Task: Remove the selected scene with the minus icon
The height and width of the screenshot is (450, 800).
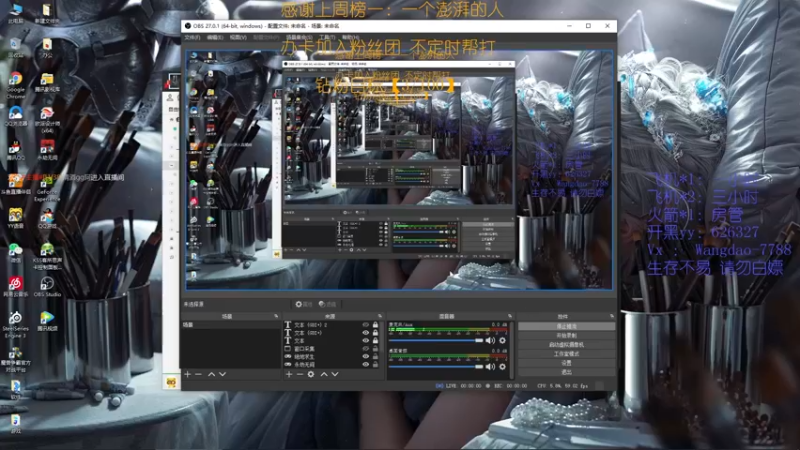Action: [198, 374]
